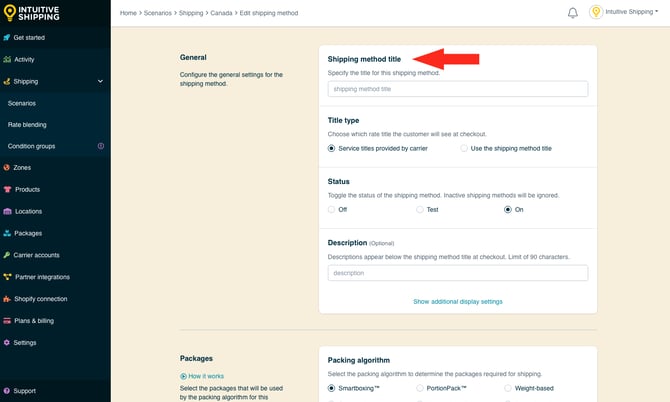Choose Weight-based packing algorithm
Viewport: 670px width, 402px height.
(x=508, y=388)
